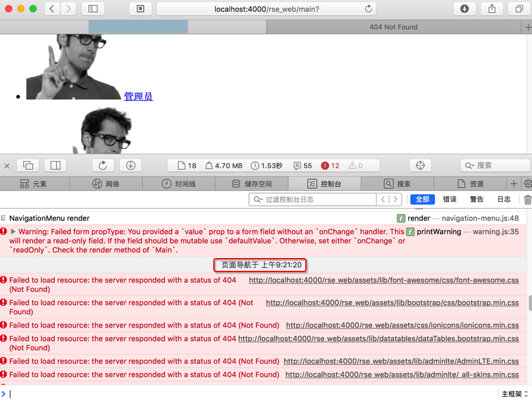Open the warning.js:35 source link

click(495, 232)
